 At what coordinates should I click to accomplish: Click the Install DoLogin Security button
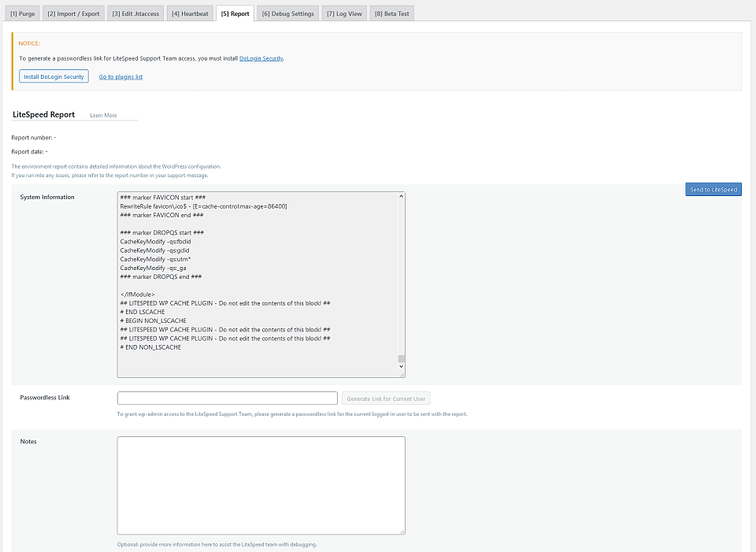click(54, 76)
